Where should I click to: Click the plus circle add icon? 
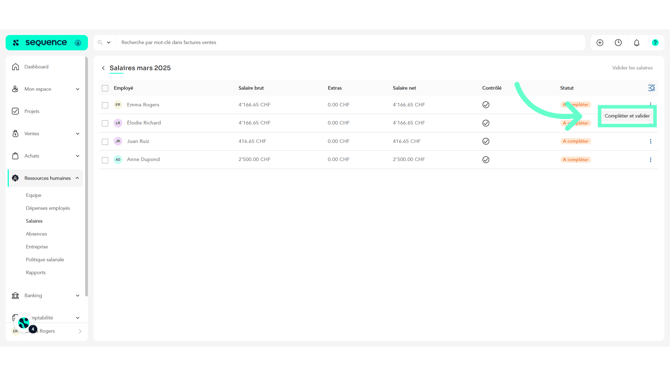click(x=600, y=42)
